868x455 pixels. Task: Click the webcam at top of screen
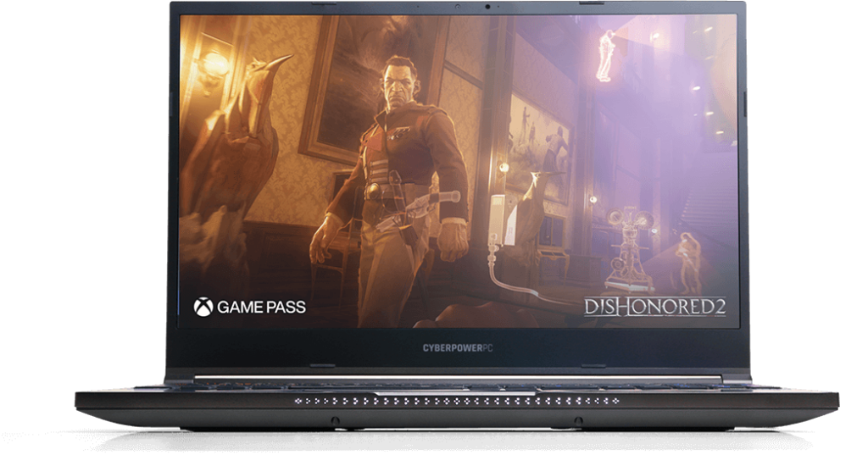487,8
